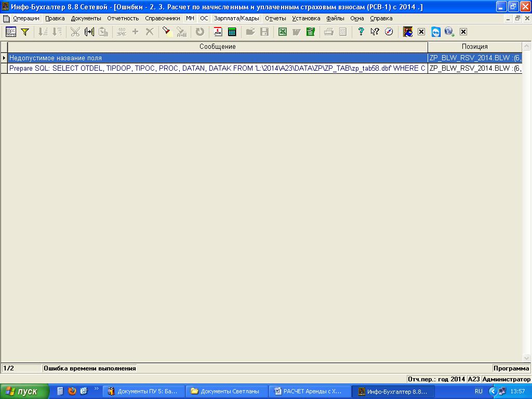
Task: Click the Позиция column header
Action: tap(475, 47)
